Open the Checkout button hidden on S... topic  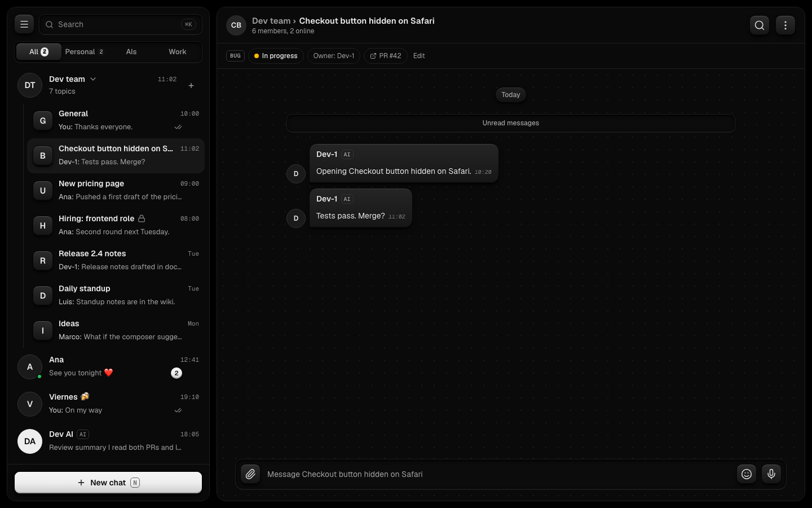click(116, 156)
